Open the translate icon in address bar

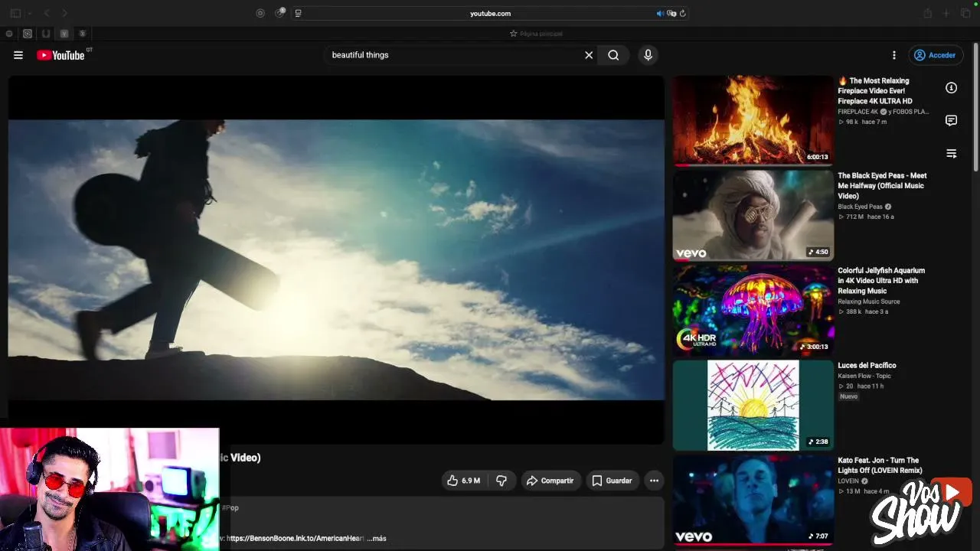coord(671,13)
